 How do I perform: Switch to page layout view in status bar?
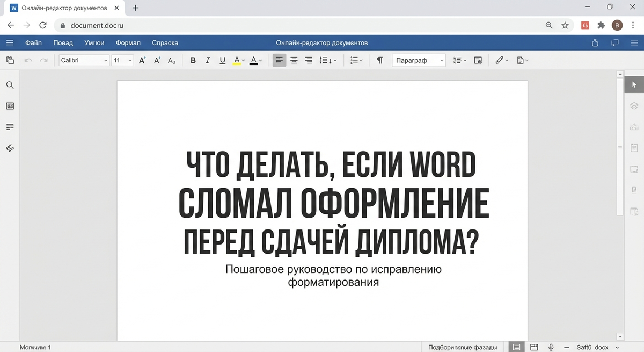click(x=516, y=347)
